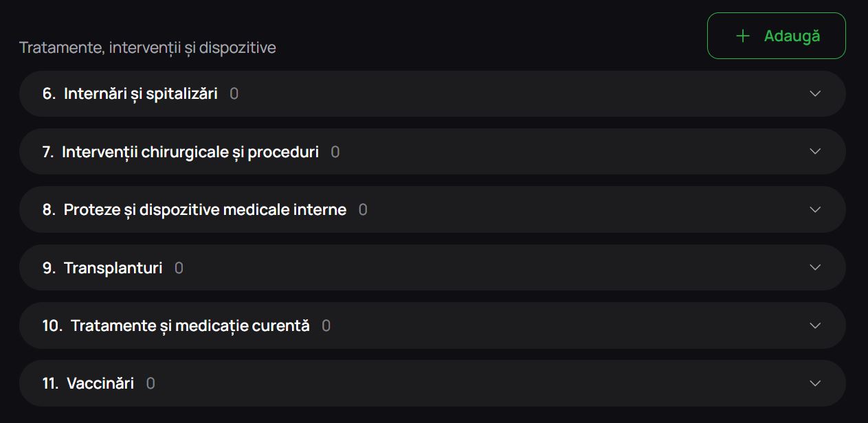Select the 6. Internări și spitalizări title
Screen dimensions: 868x423
[130, 93]
